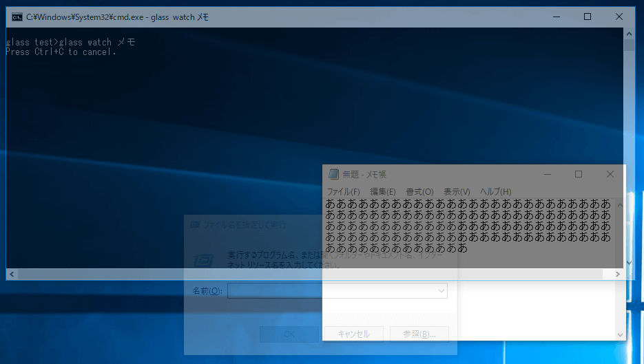The height and width of the screenshot is (364, 644).
Task: Open the ファイル(F) menu in Notepad
Action: coord(343,192)
